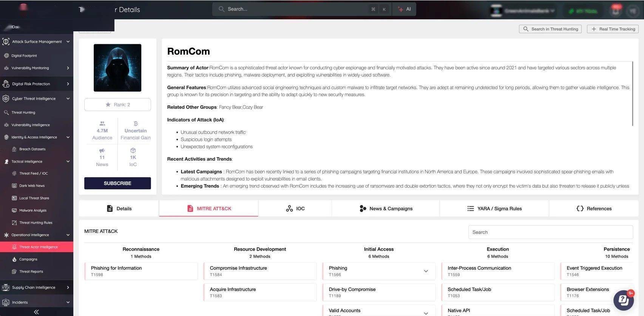Open the News & Campaigns tab
The width and height of the screenshot is (644, 316).
pos(386,208)
